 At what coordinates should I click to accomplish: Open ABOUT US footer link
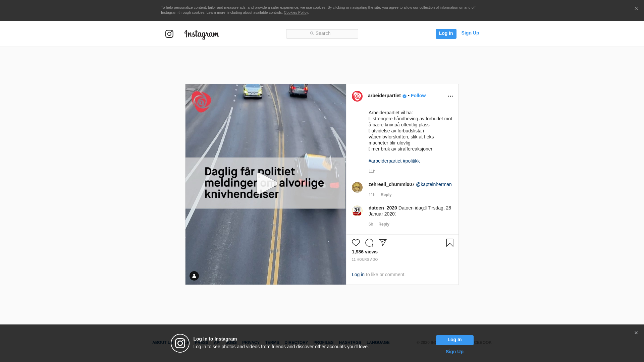pyautogui.click(x=163, y=343)
